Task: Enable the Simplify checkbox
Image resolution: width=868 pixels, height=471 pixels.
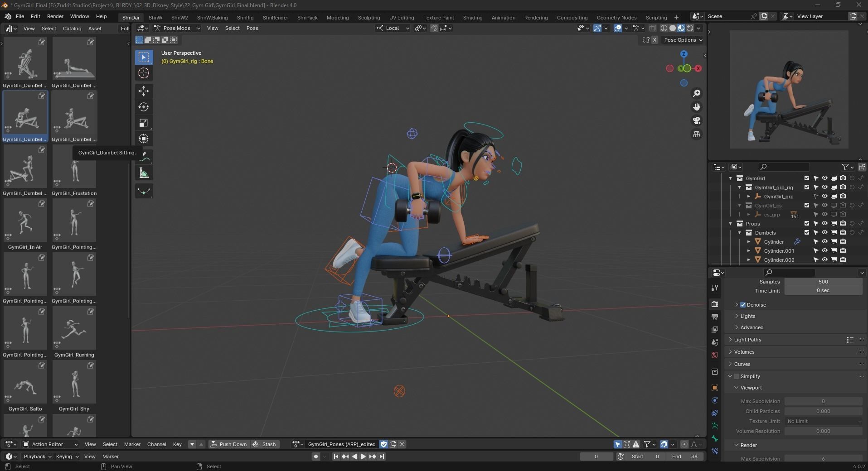Action: (x=737, y=376)
